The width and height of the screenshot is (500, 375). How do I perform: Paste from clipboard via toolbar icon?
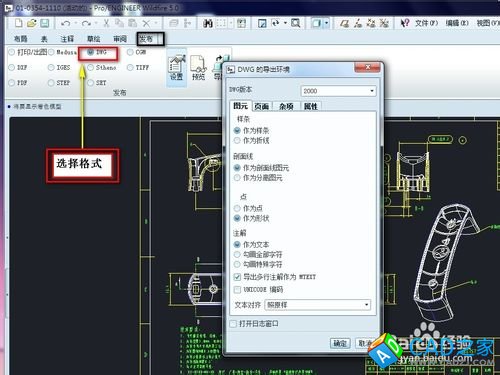pyautogui.click(x=133, y=23)
